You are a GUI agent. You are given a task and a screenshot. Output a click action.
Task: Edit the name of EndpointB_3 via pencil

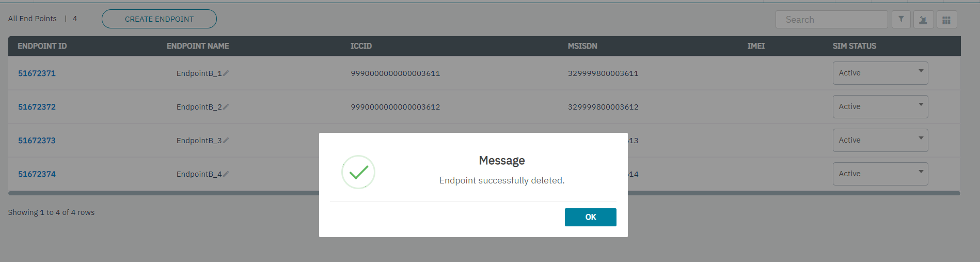[226, 141]
